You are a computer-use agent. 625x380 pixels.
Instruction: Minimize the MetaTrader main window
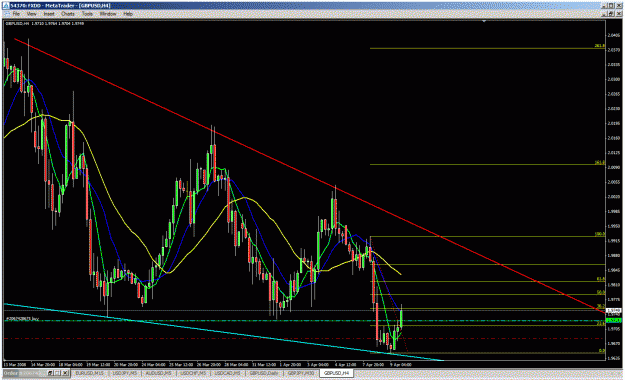pos(605,5)
